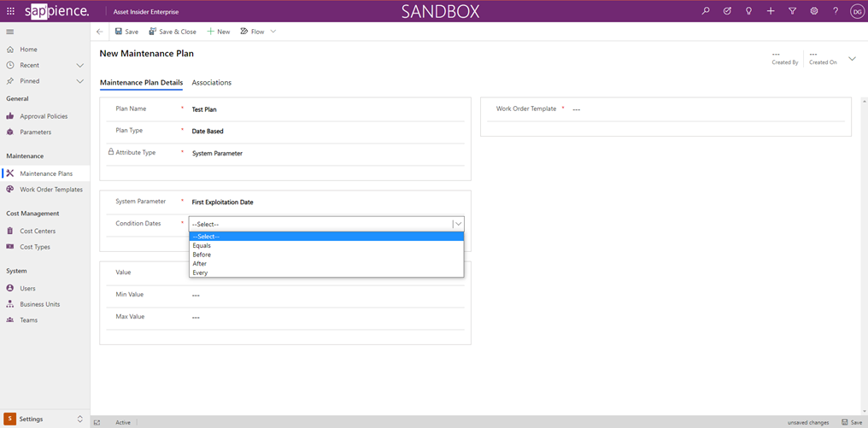
Task: Open the app launcher waffle icon
Action: point(10,11)
